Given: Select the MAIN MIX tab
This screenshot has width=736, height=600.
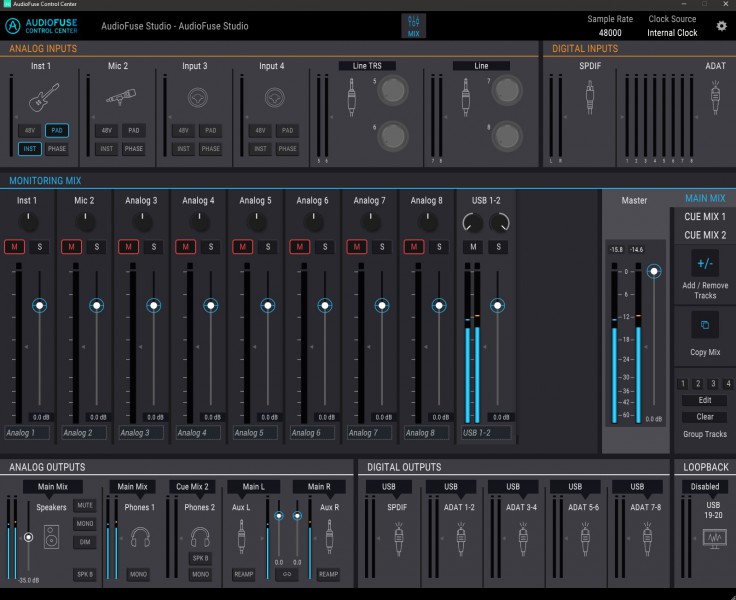Looking at the screenshot, I should tap(705, 198).
